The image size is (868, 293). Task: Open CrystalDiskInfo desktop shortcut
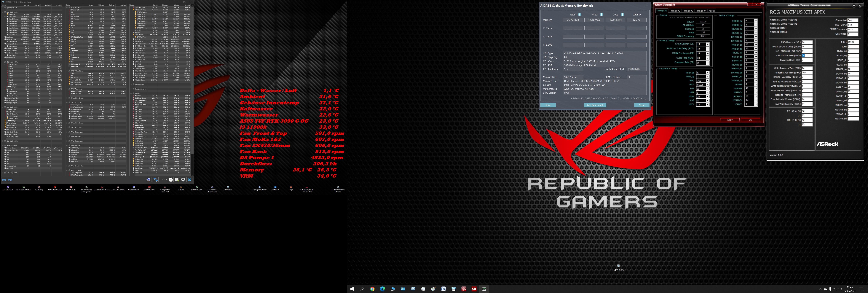pos(133,188)
